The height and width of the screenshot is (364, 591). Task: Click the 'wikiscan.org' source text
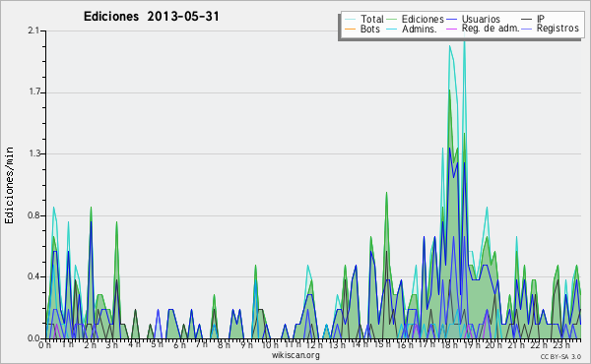tap(295, 355)
